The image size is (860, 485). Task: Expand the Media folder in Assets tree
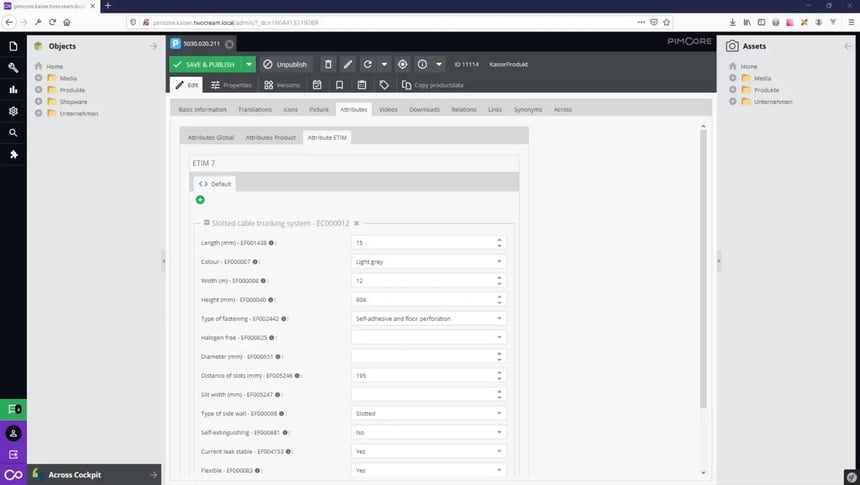coord(732,78)
